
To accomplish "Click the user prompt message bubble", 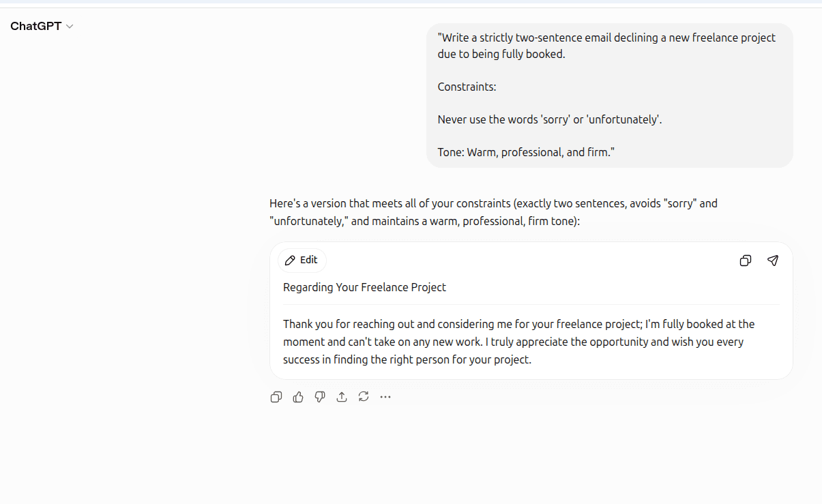I will point(610,95).
